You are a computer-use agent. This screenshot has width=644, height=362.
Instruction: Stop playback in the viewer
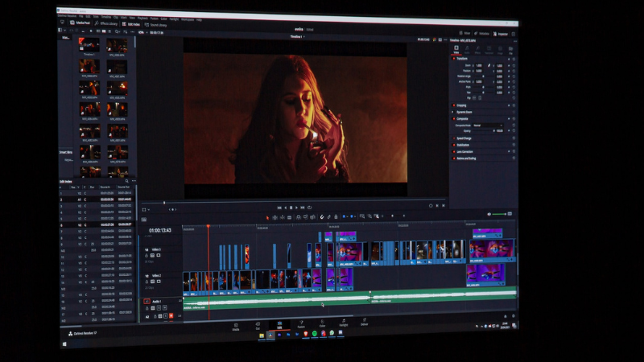point(291,208)
